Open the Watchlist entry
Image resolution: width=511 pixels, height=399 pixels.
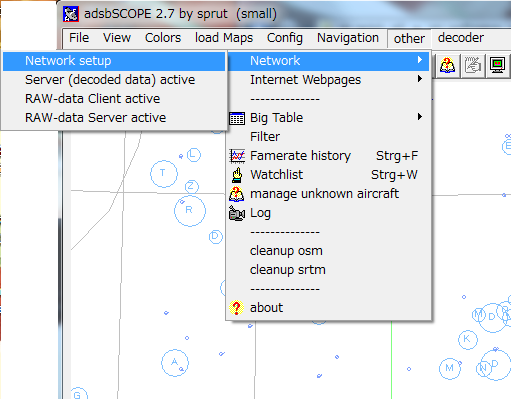tap(329, 175)
